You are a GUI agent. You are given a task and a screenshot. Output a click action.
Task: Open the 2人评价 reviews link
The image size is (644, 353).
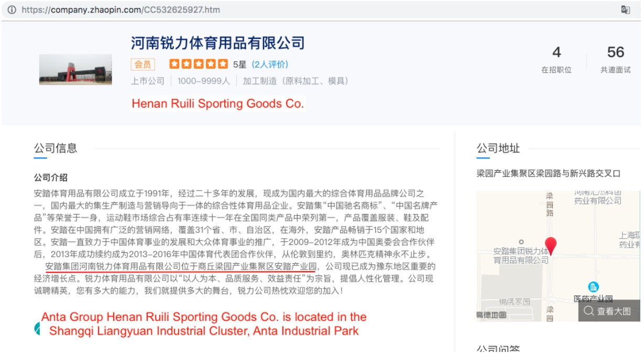pyautogui.click(x=270, y=65)
